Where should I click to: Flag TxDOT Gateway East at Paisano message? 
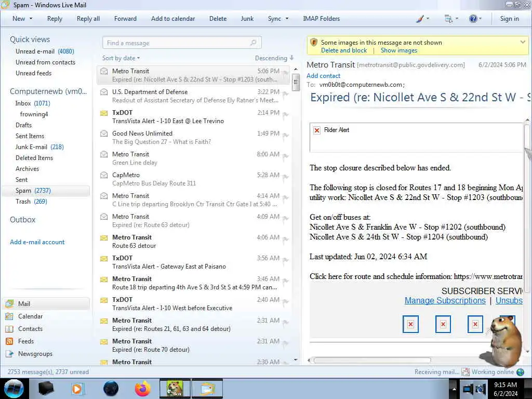tap(285, 260)
